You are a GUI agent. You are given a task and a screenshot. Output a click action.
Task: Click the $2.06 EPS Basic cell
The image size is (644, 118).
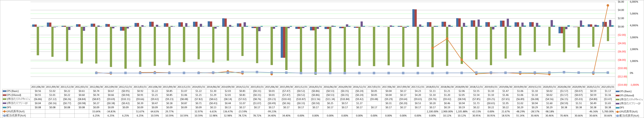[x=462, y=91]
